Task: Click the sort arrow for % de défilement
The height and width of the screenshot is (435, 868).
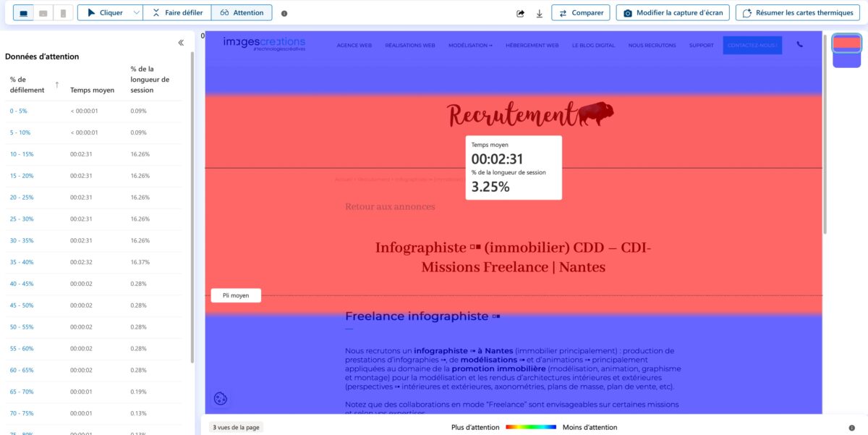Action: click(x=57, y=85)
